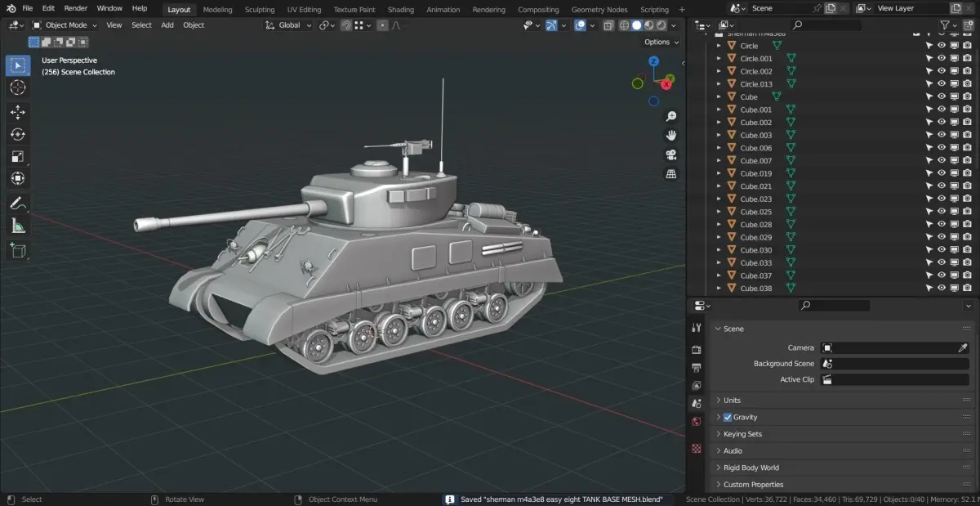Click the Object menu button
The width and height of the screenshot is (980, 506).
(x=194, y=25)
